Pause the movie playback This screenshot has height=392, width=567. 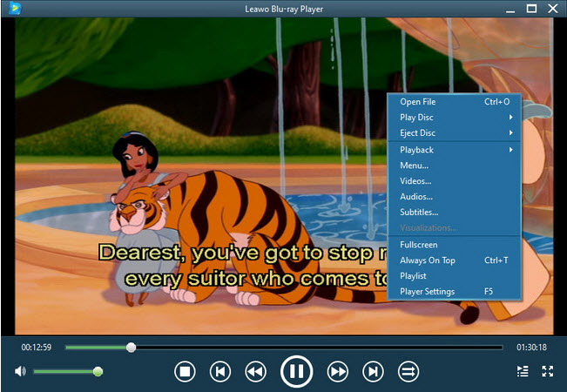click(296, 372)
